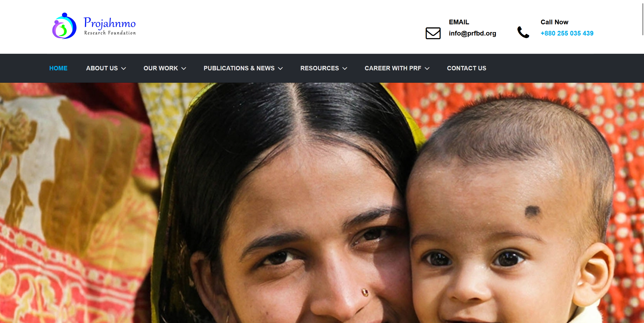Click the phone handset icon
The width and height of the screenshot is (644, 323).
(x=523, y=32)
